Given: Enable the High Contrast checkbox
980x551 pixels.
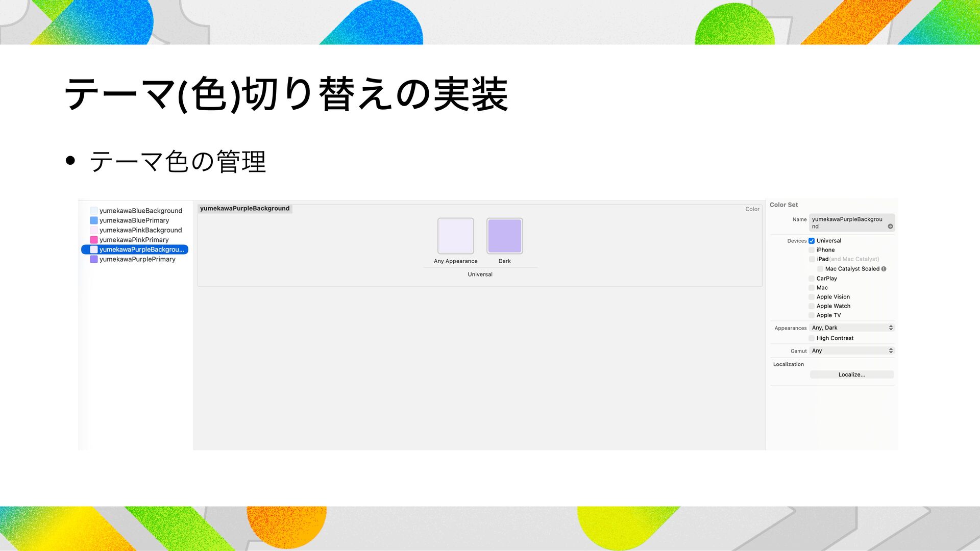Looking at the screenshot, I should (x=812, y=338).
